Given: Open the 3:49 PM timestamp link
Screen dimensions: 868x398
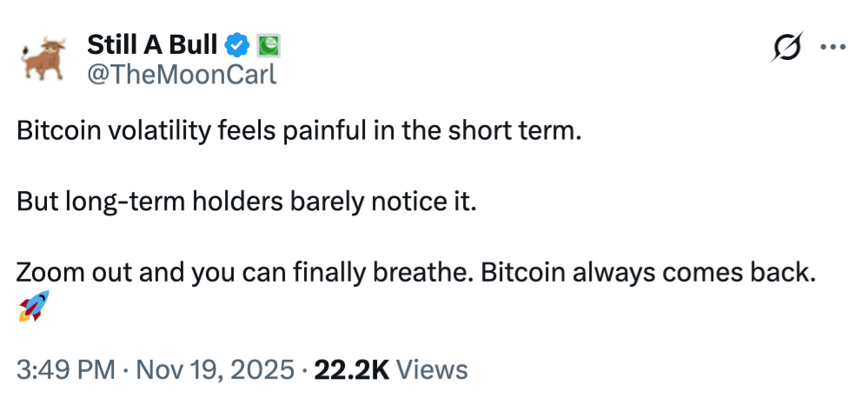Looking at the screenshot, I should tap(64, 369).
